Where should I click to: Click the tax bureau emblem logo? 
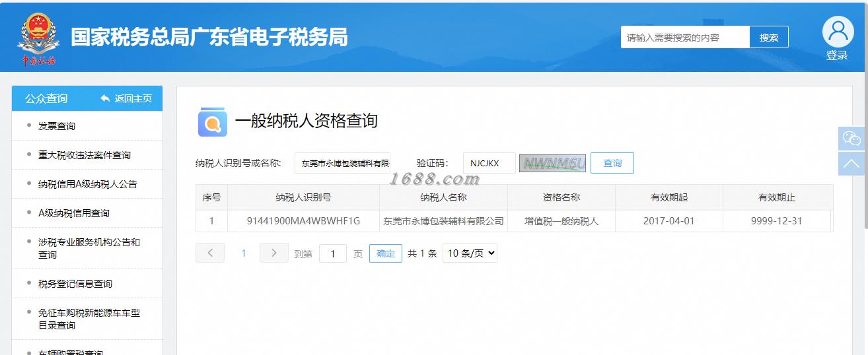click(38, 38)
